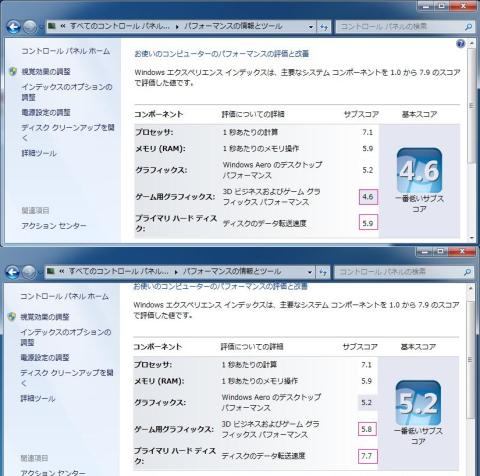Image resolution: width=480 pixels, height=476 pixels.
Task: Click the プライマリハードディスク subscore 7.7
Action: 367,456
